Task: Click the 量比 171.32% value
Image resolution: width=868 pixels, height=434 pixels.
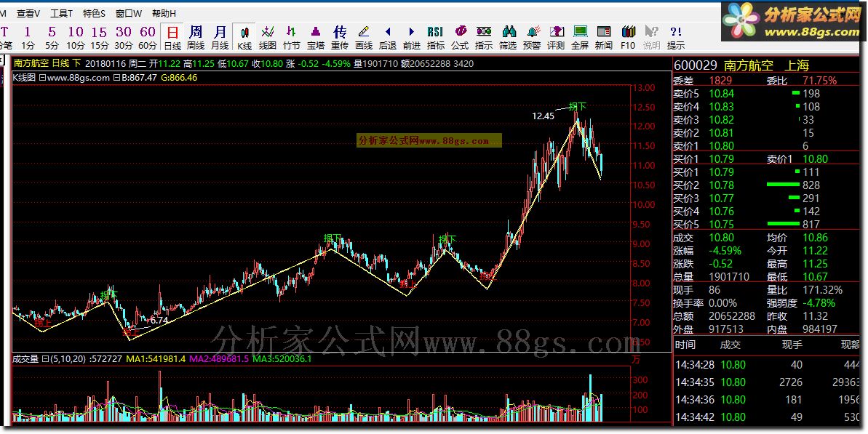Action: (x=822, y=290)
